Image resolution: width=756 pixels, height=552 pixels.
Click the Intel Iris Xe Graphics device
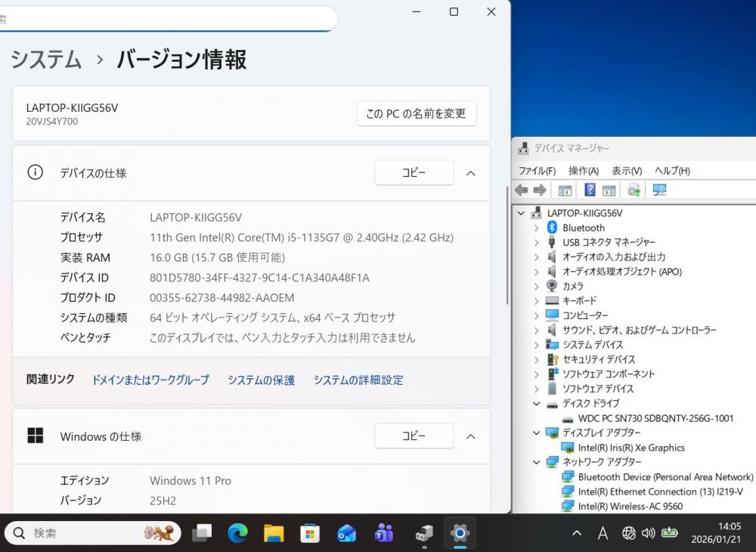tap(631, 448)
